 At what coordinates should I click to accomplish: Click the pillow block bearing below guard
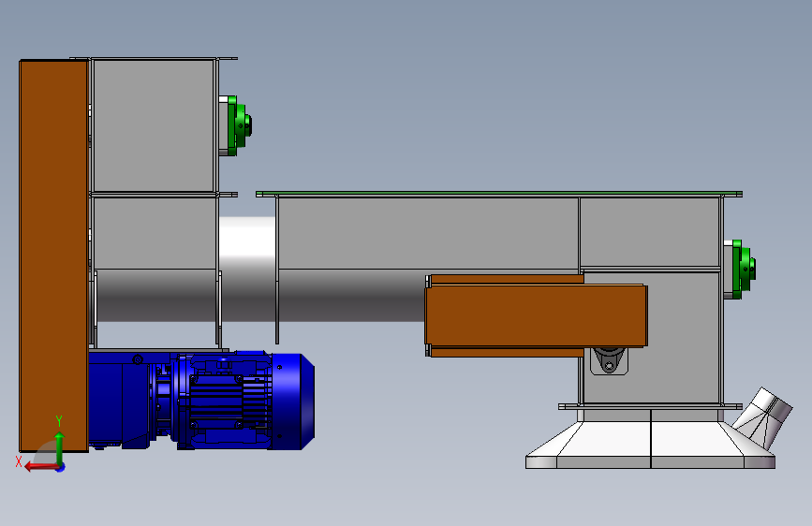tap(609, 361)
